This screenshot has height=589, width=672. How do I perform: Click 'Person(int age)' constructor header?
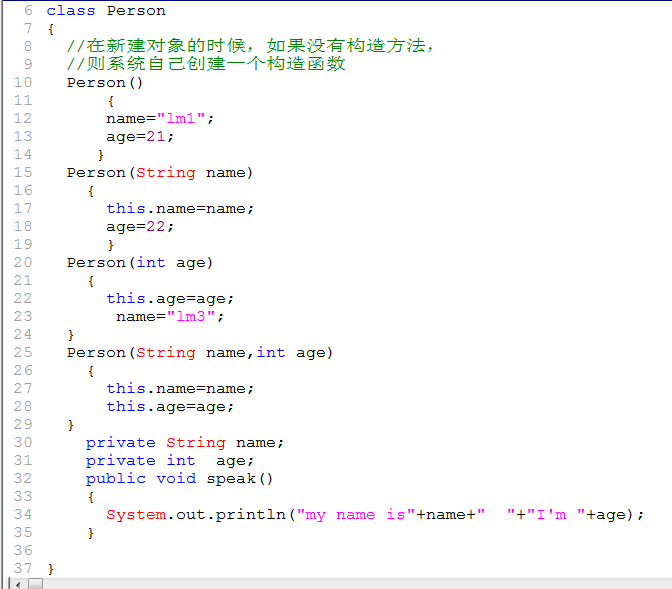coord(140,263)
